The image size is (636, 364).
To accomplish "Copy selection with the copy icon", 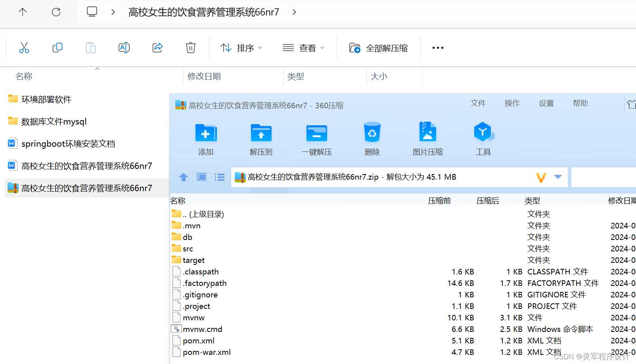I will click(57, 48).
